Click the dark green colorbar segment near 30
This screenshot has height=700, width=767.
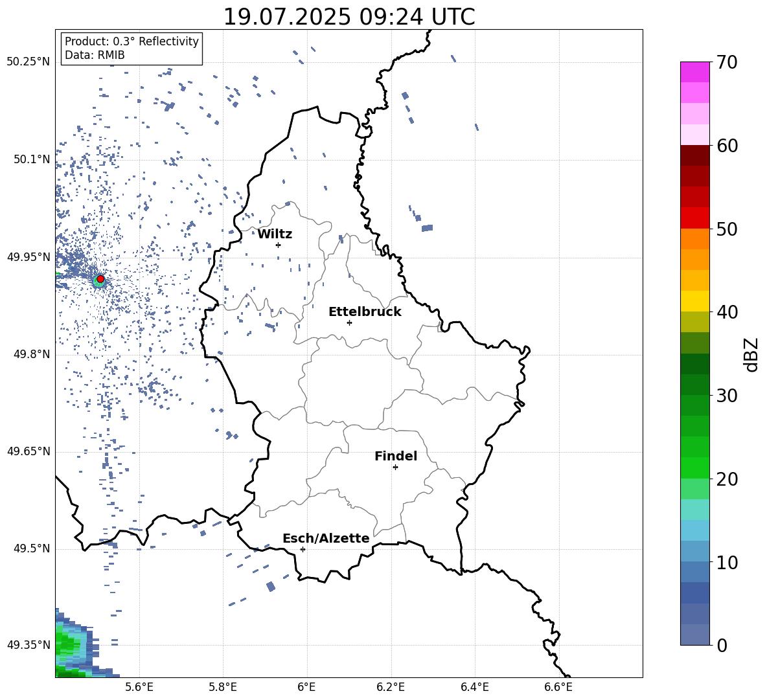point(694,385)
